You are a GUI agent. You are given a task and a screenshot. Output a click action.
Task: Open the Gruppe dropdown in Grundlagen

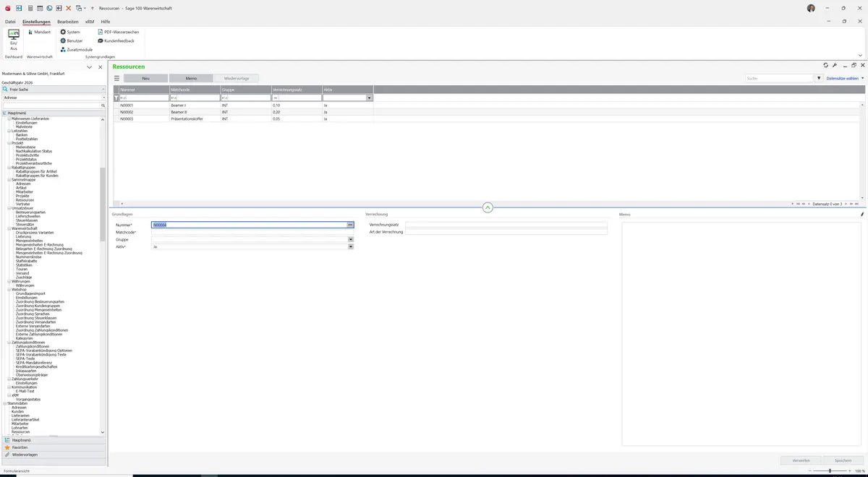click(351, 239)
